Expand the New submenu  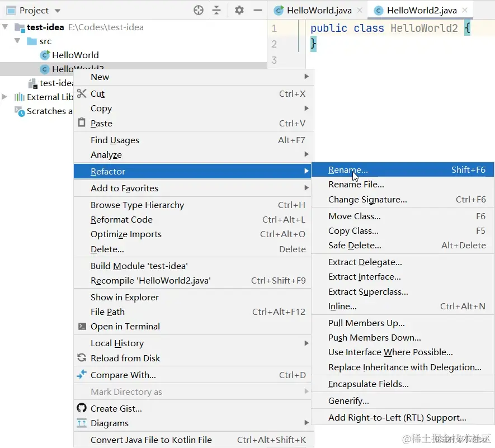(x=306, y=77)
